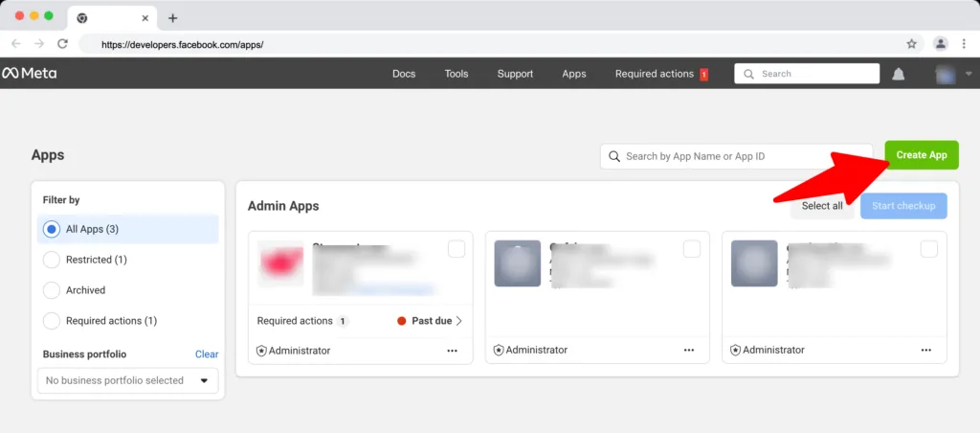Click Search by App Name or App ID
The image size is (980, 433).
(736, 156)
